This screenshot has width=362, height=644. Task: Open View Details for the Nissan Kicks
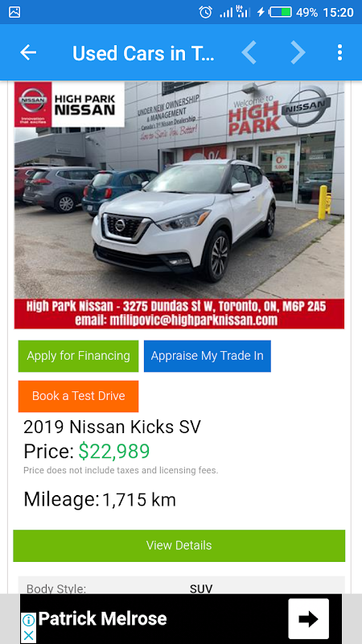[179, 546]
